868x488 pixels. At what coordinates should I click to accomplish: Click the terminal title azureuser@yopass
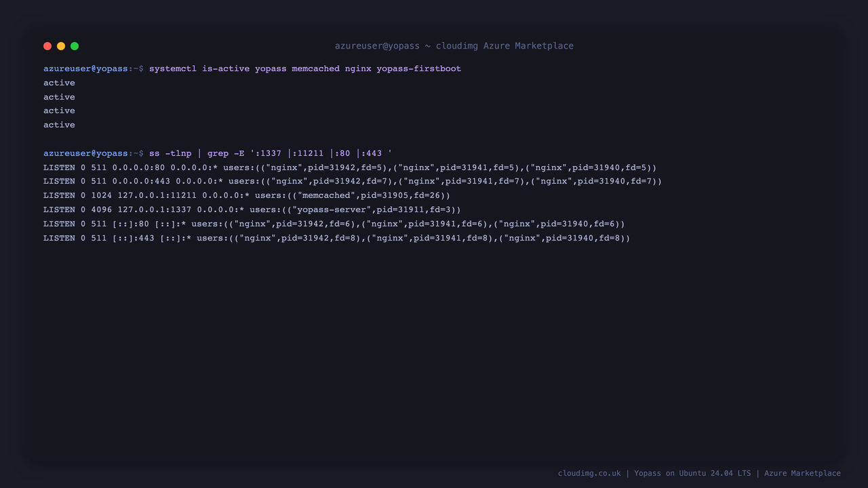tap(454, 46)
